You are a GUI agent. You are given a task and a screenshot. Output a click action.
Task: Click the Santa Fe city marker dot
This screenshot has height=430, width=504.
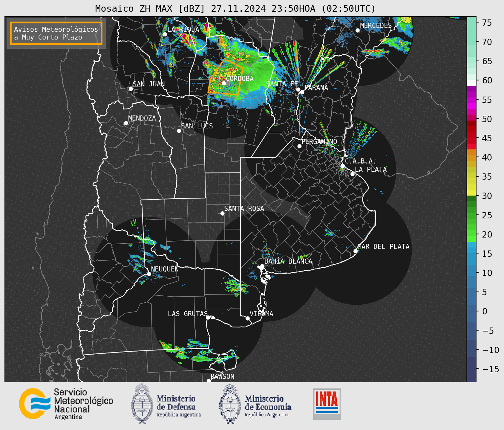298,89
